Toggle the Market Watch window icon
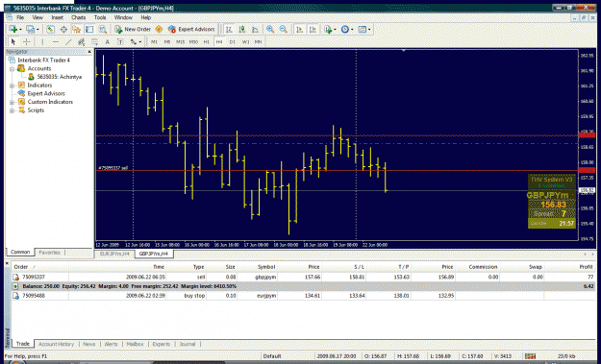 pos(50,29)
